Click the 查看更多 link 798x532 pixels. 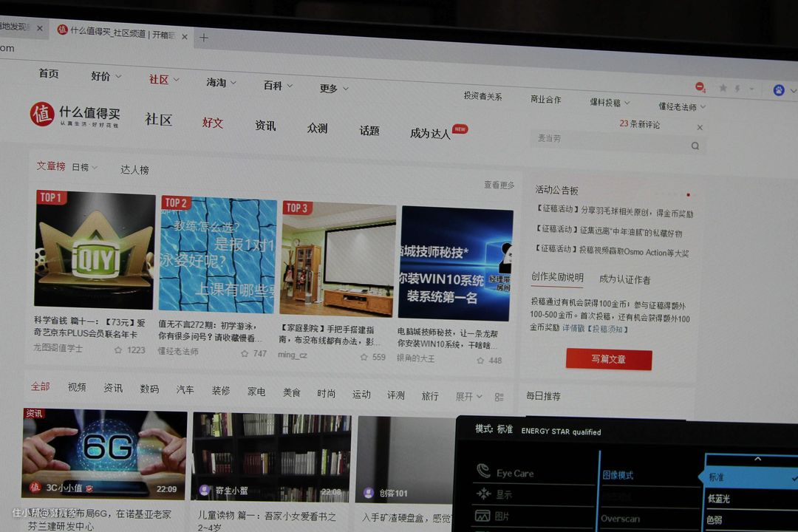tap(499, 185)
